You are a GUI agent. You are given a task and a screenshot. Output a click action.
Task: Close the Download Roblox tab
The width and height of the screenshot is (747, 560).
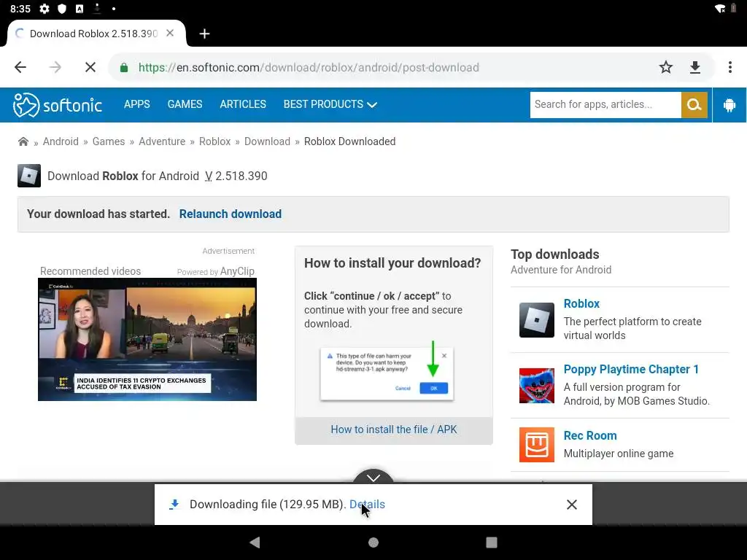(x=170, y=34)
